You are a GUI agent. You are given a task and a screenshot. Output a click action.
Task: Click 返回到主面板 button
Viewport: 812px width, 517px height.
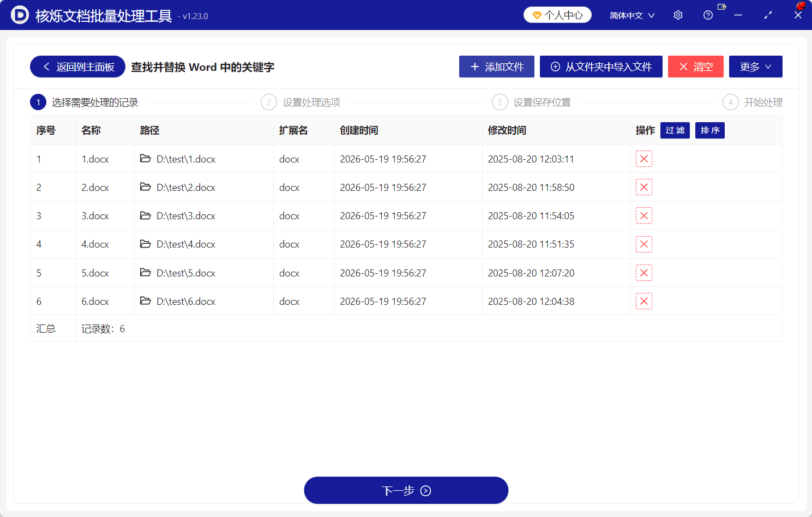pyautogui.click(x=77, y=67)
